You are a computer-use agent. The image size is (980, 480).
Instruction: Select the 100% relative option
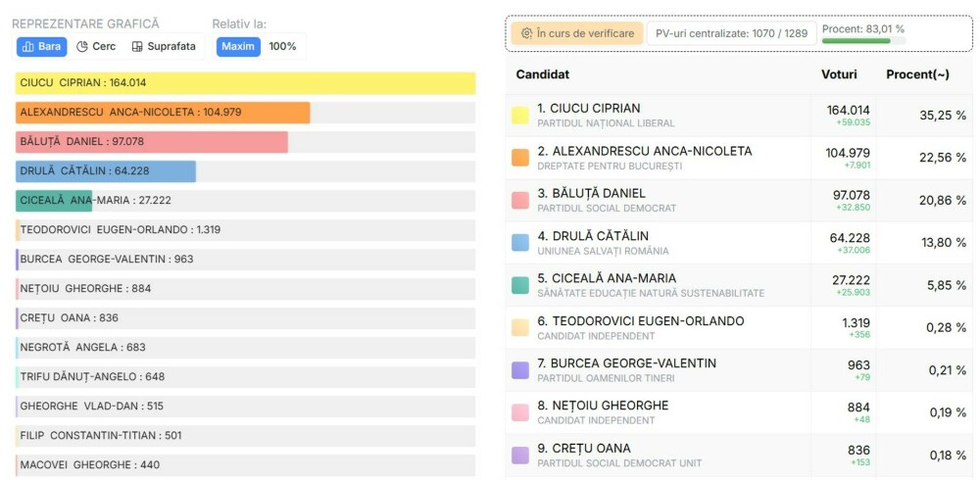pos(282,46)
